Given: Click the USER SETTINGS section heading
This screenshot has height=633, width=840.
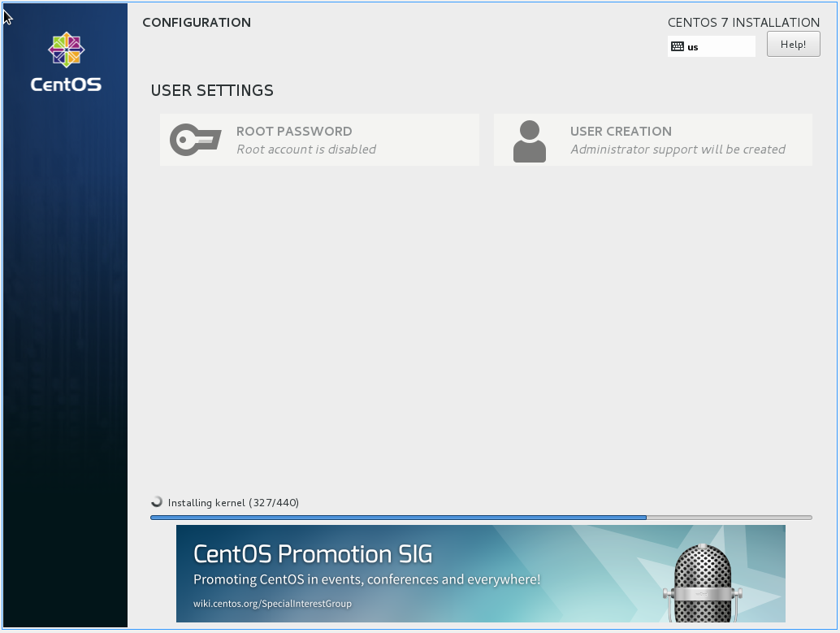Looking at the screenshot, I should click(x=212, y=90).
